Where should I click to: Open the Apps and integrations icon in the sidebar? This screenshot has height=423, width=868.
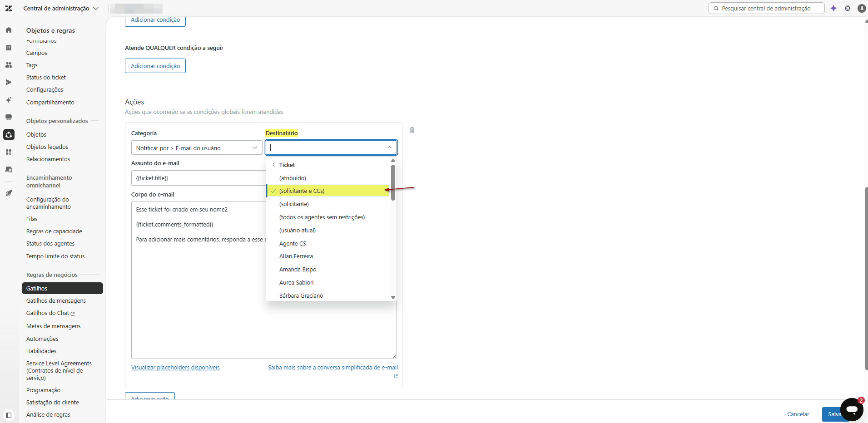point(9,152)
